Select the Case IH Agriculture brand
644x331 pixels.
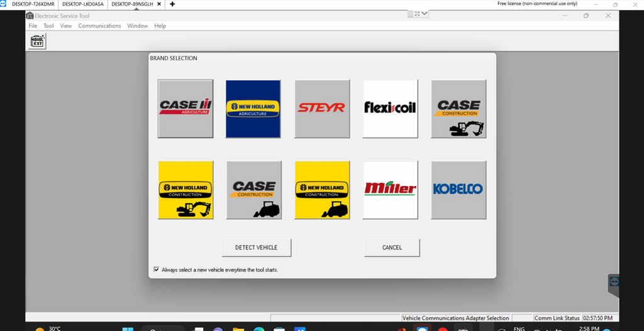click(x=186, y=108)
